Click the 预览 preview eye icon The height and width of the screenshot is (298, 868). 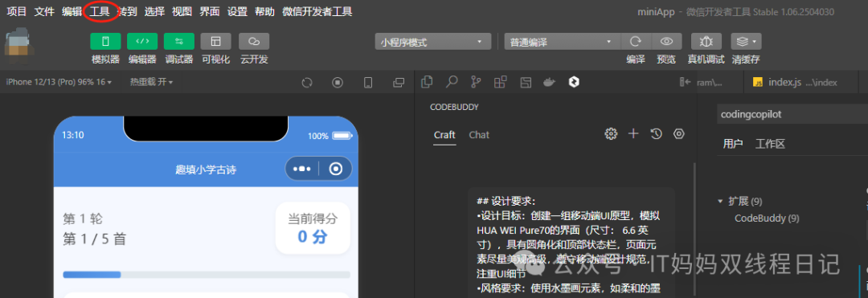coord(666,42)
